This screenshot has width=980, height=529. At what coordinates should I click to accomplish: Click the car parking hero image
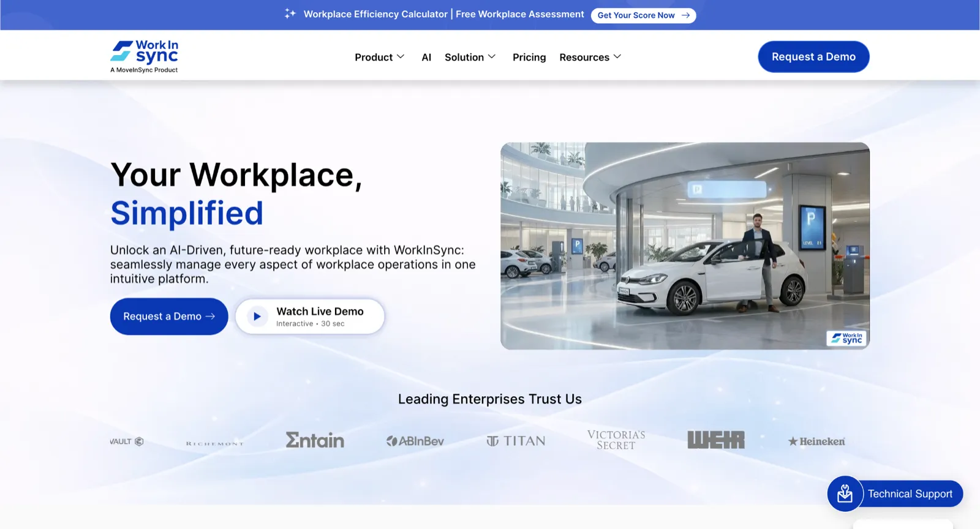tap(685, 246)
